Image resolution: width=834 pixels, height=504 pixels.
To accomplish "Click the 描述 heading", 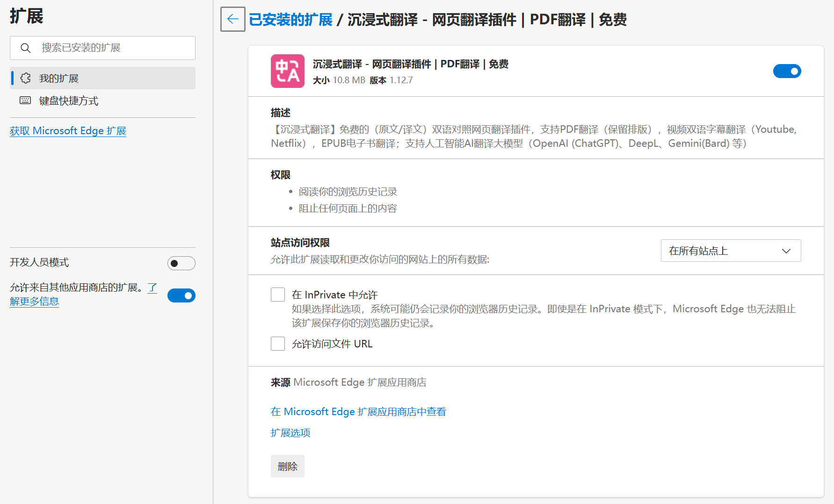I will (281, 113).
